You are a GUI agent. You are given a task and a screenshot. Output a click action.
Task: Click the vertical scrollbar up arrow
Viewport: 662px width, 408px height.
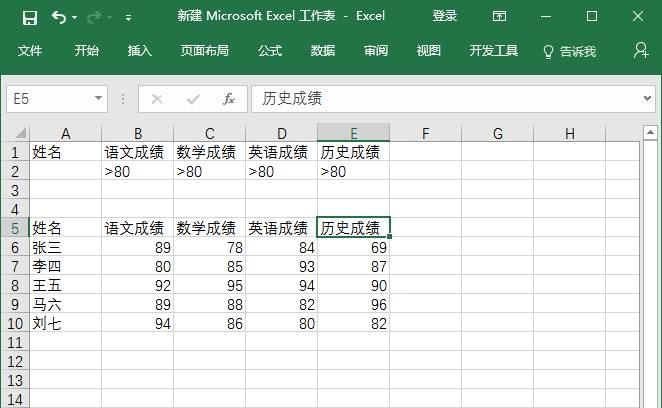(650, 133)
